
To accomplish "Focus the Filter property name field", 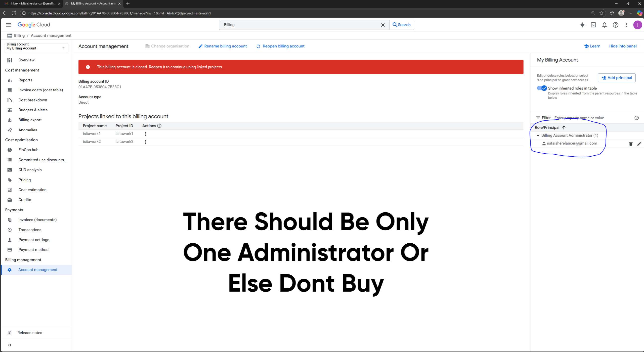I will [593, 118].
